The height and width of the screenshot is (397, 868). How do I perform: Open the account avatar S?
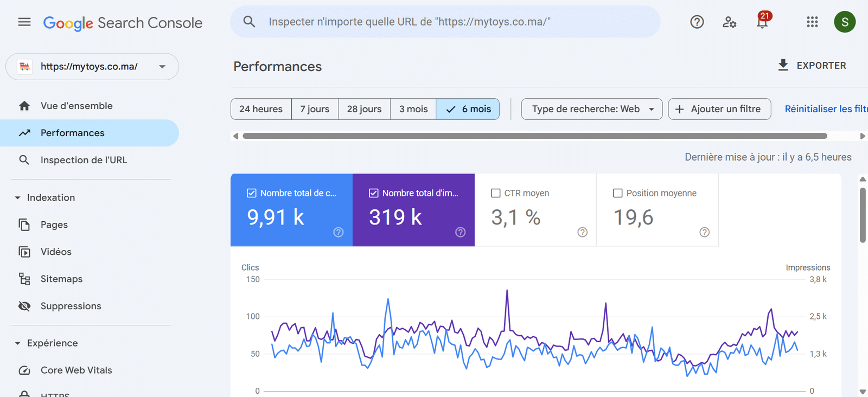(845, 22)
